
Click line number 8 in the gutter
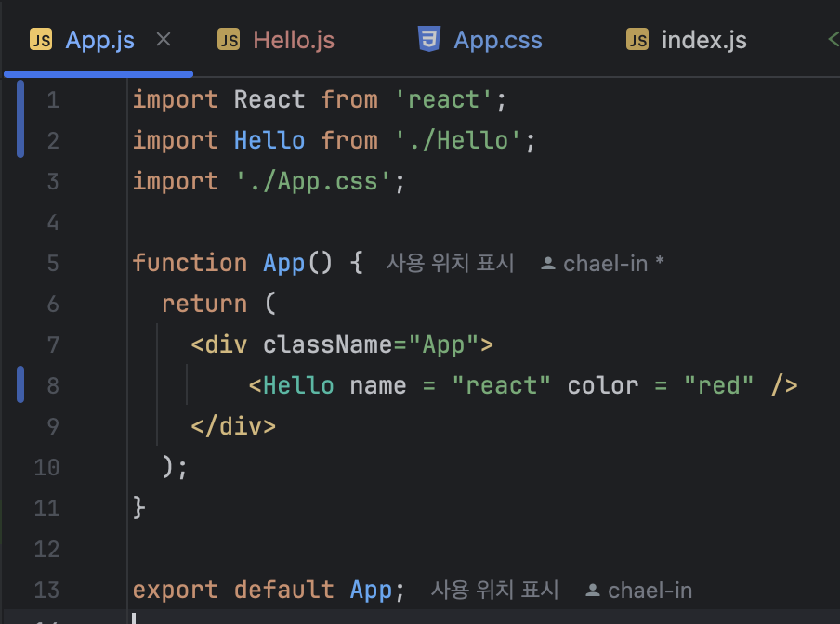52,385
